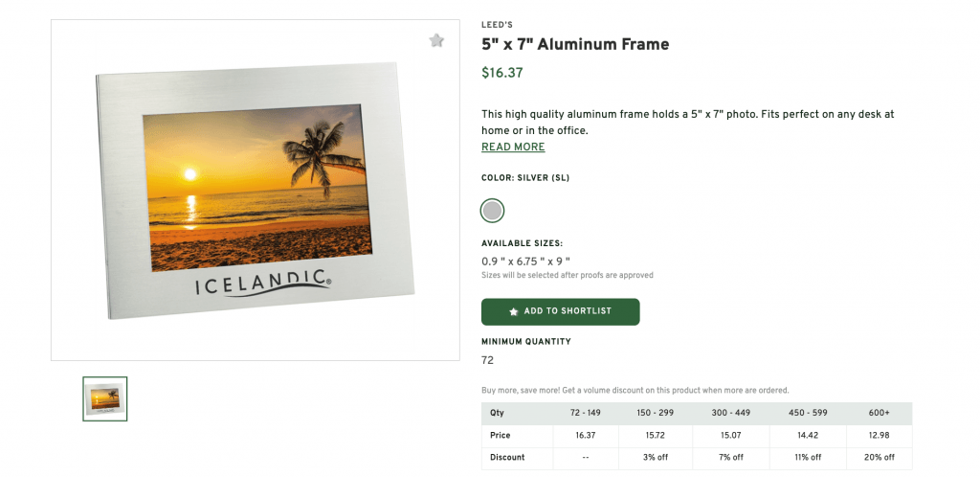Select the silver color swatch
Screen dimensions: 980x477
pyautogui.click(x=492, y=211)
